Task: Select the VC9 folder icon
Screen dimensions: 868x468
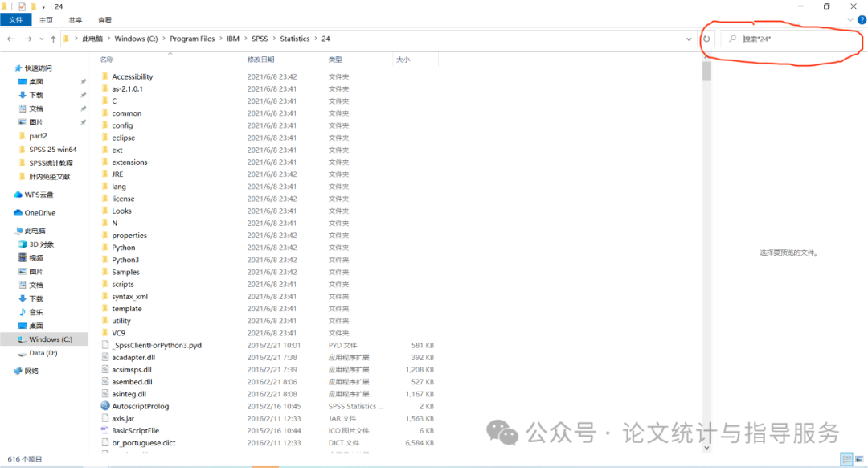Action: click(x=104, y=332)
